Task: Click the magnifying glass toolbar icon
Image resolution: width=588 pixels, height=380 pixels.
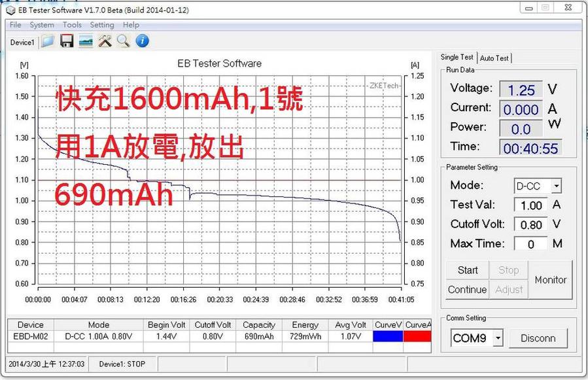Action: pyautogui.click(x=123, y=42)
